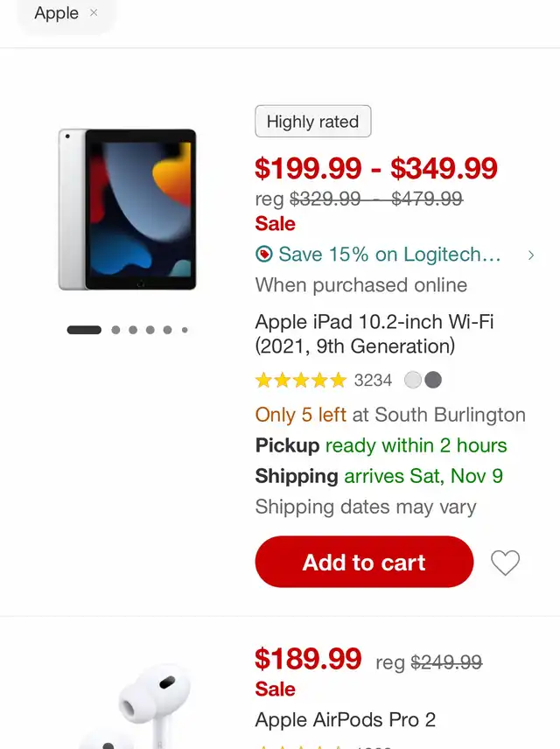Screen dimensions: 560x749
Task: Open the Apple iPad 10.2-inch Wi-Fi product title
Action: (x=374, y=334)
